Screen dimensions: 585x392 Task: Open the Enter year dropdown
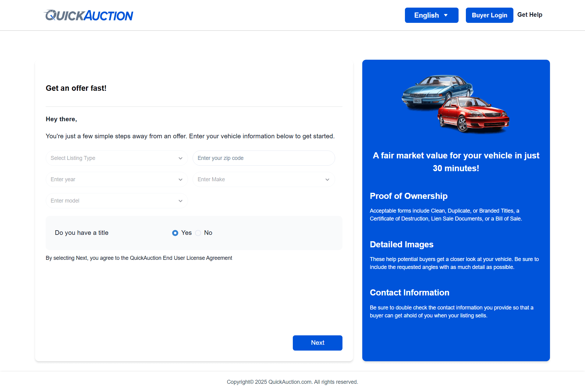117,179
